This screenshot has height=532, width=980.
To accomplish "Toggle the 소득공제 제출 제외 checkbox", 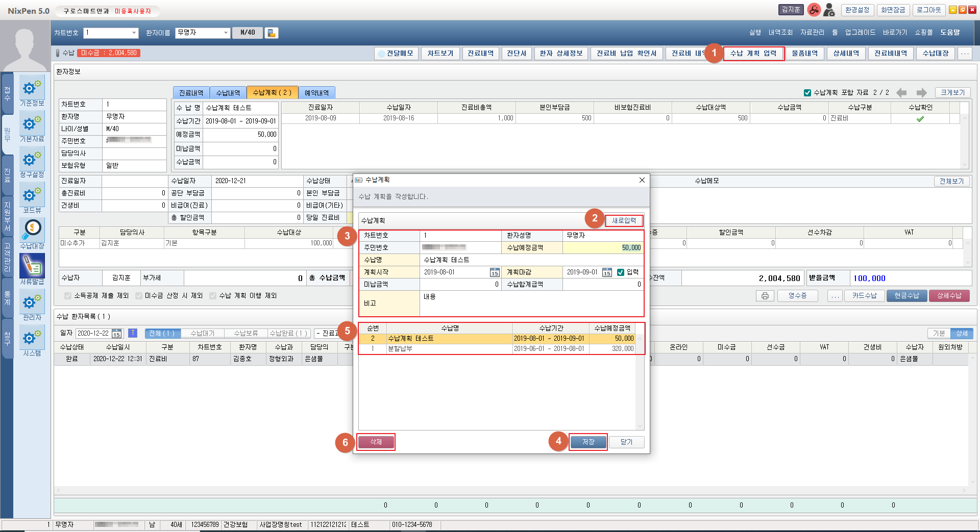I will pyautogui.click(x=68, y=296).
